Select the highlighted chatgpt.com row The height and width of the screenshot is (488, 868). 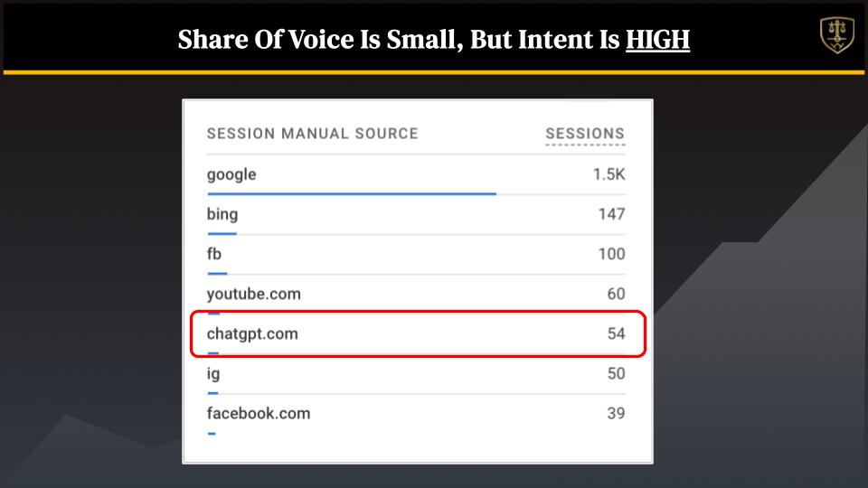pyautogui.click(x=418, y=333)
